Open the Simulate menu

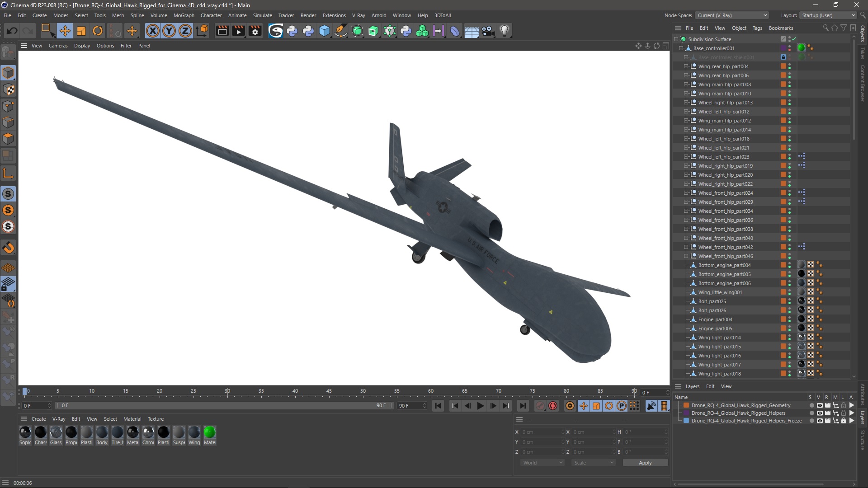click(262, 15)
